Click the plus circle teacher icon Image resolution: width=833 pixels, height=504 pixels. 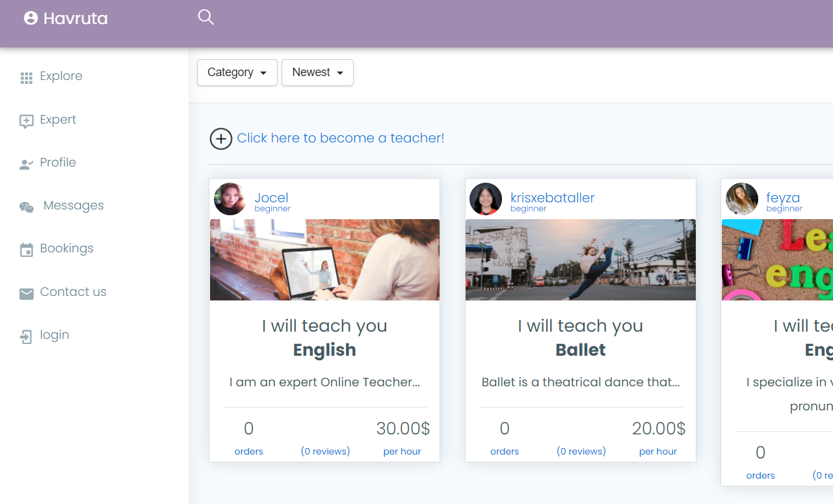221,139
